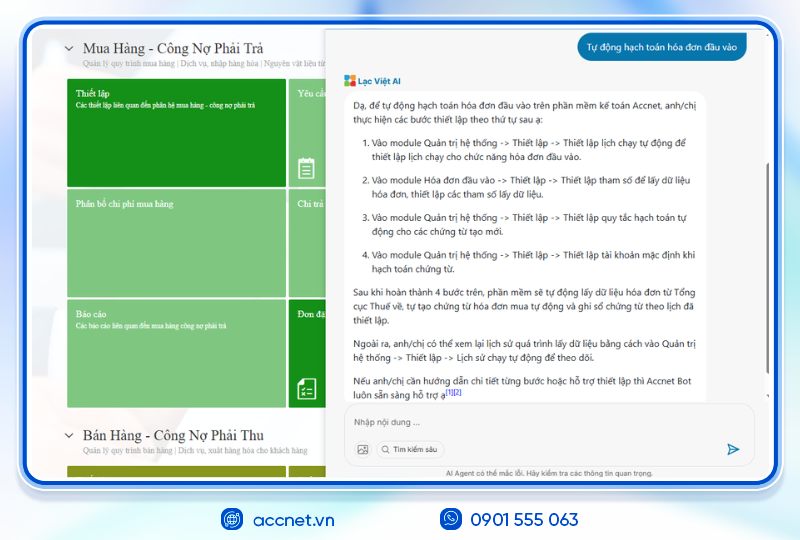
Task: Open citation reference [2] in AI answer
Action: (x=457, y=392)
